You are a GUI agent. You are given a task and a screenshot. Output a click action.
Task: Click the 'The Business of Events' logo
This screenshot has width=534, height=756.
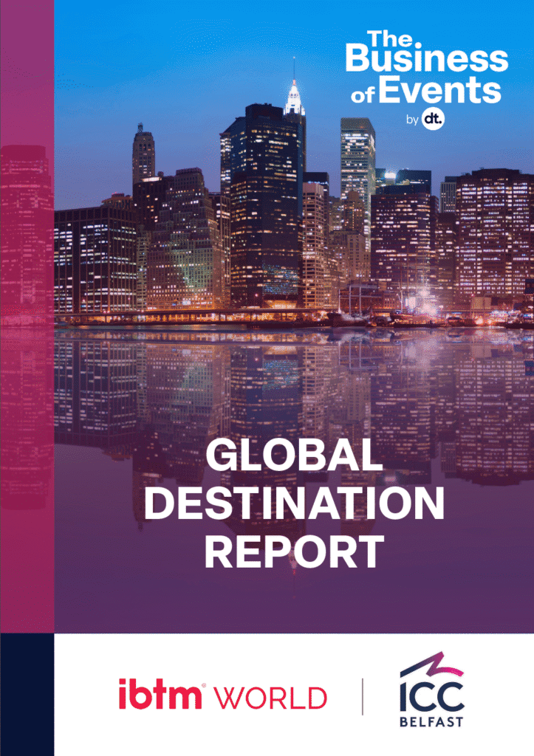[x=426, y=80]
